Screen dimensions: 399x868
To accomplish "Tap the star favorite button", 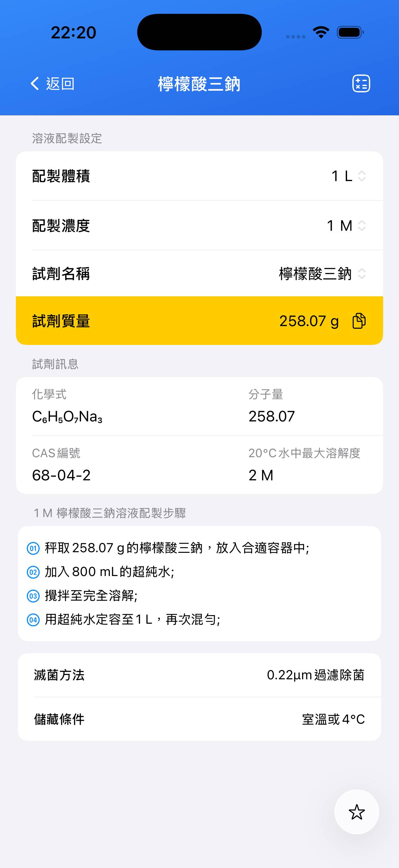I will (357, 812).
